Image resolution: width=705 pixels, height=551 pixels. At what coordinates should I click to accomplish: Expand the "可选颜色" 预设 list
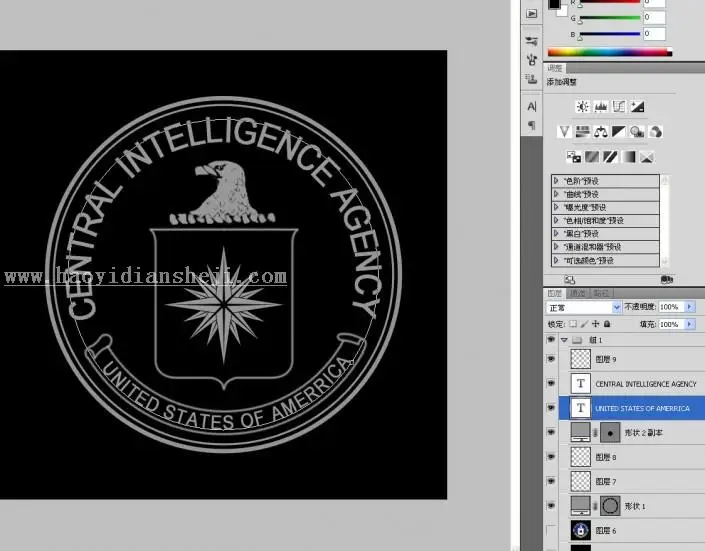557,260
